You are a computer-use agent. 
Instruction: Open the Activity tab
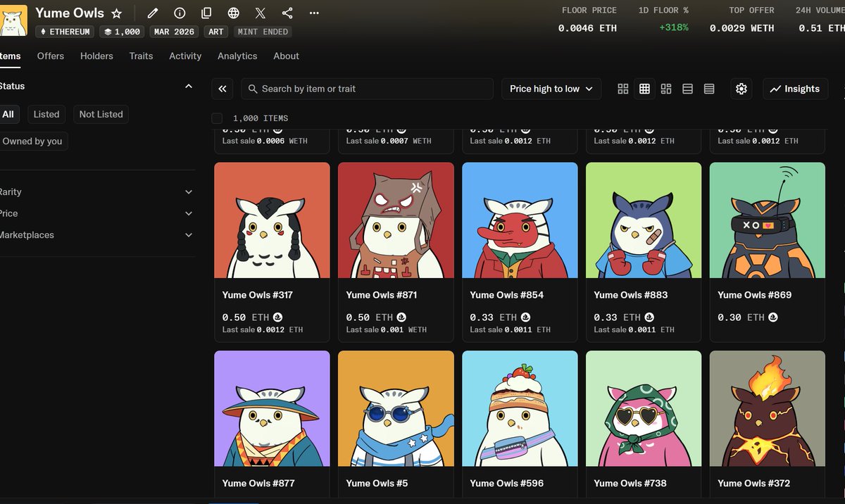click(x=185, y=56)
